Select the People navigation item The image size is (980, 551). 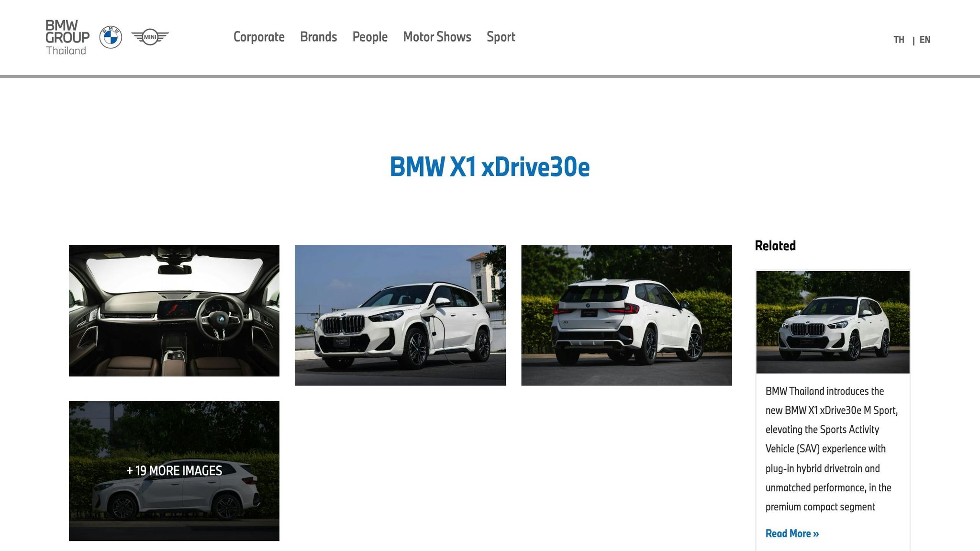(x=370, y=37)
